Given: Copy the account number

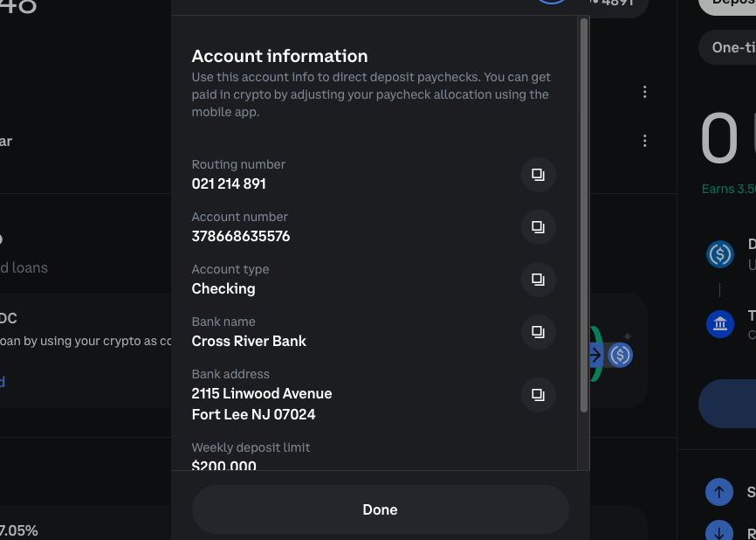Looking at the screenshot, I should [x=538, y=227].
